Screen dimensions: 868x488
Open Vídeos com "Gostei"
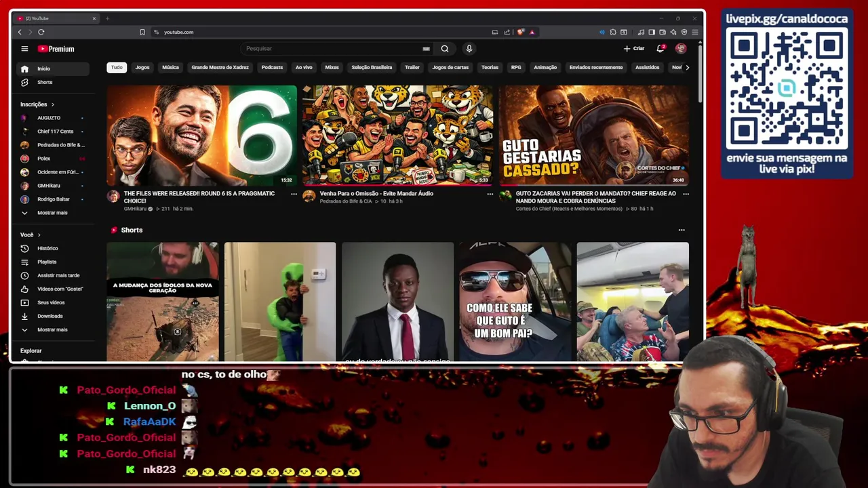click(53, 289)
